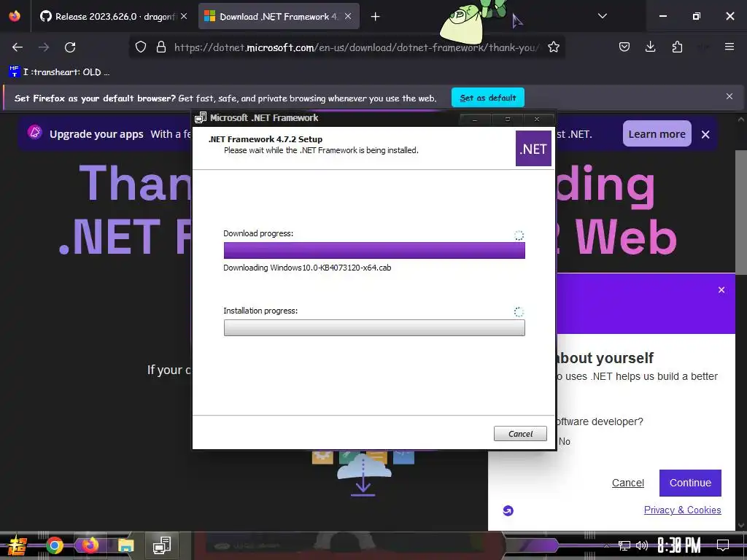Click Learn more on Upgrade your apps banner
747x560 pixels.
tap(657, 134)
